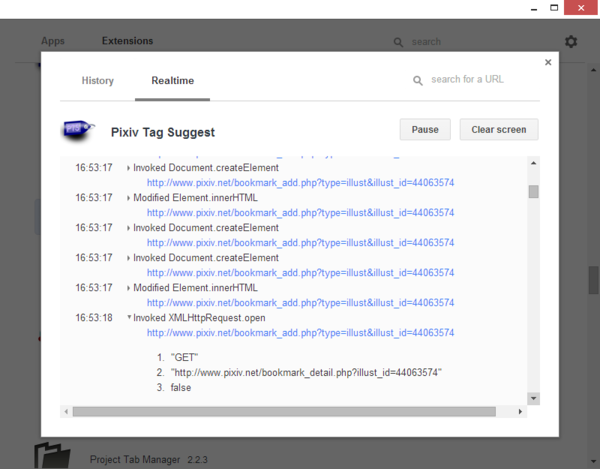
Task: Switch to the History tab
Action: pyautogui.click(x=98, y=81)
